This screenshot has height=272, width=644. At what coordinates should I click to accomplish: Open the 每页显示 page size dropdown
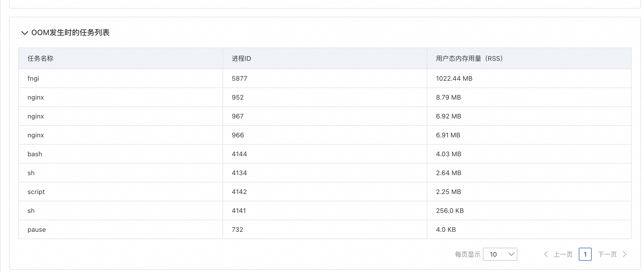click(x=500, y=254)
